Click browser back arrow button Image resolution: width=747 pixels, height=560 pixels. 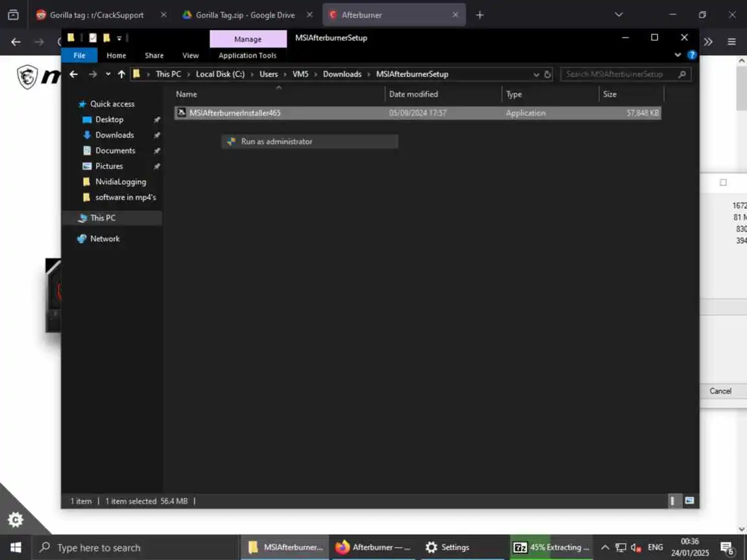16,42
